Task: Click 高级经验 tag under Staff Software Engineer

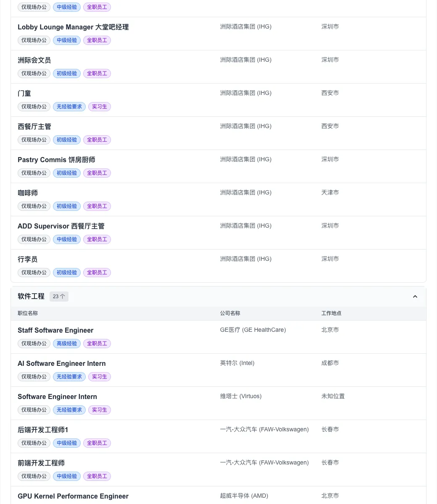Action: click(67, 344)
